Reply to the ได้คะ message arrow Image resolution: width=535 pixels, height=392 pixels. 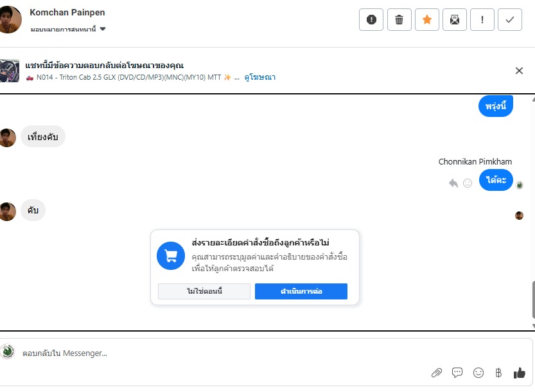453,183
